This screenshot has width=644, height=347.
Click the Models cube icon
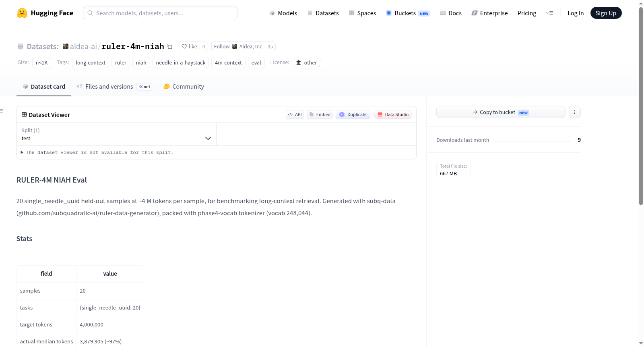[x=272, y=13]
